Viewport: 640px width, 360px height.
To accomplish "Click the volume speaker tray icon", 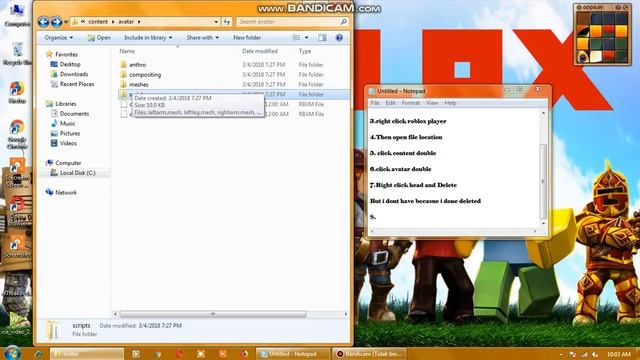I will pyautogui.click(x=595, y=354).
